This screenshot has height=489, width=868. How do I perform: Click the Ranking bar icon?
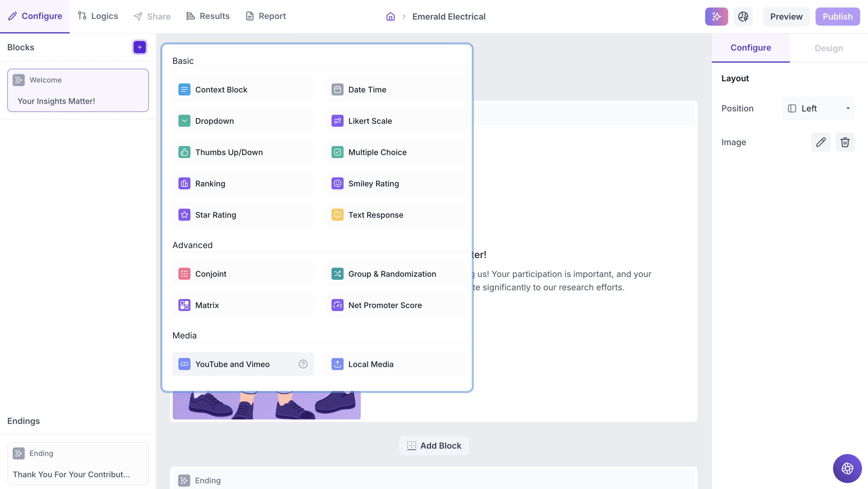pyautogui.click(x=184, y=183)
